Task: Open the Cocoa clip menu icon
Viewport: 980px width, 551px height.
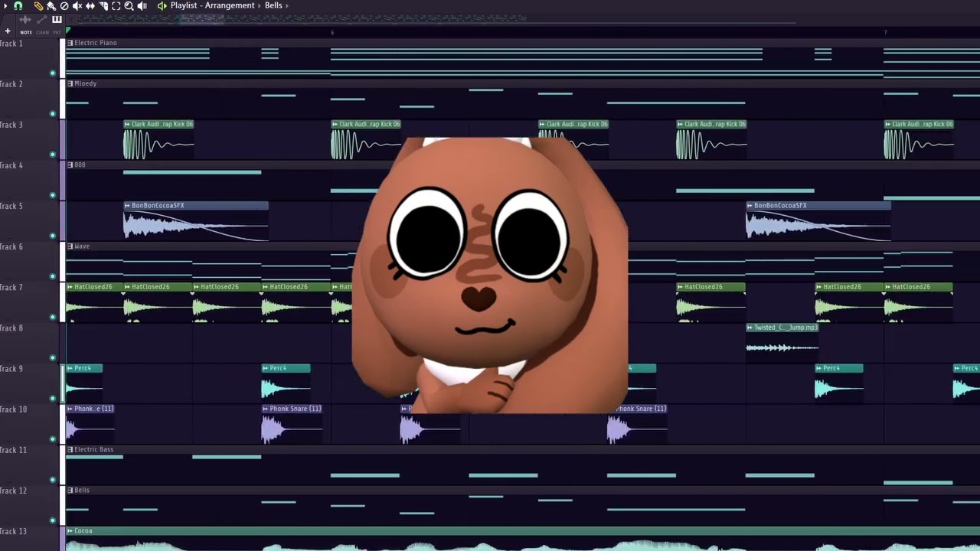Action: point(70,530)
